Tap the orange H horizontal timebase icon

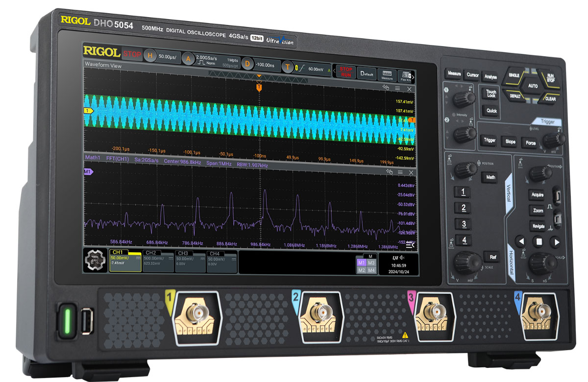point(150,56)
